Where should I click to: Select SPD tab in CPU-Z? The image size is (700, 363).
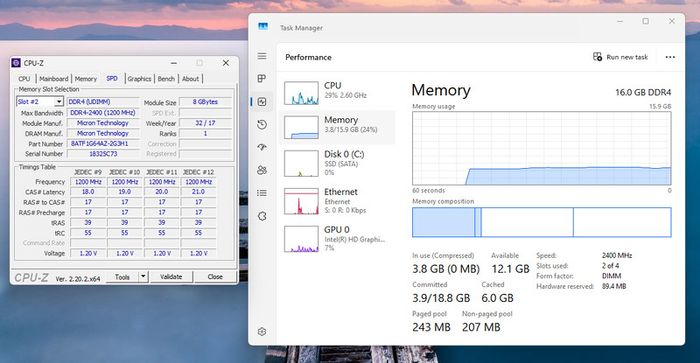112,78
